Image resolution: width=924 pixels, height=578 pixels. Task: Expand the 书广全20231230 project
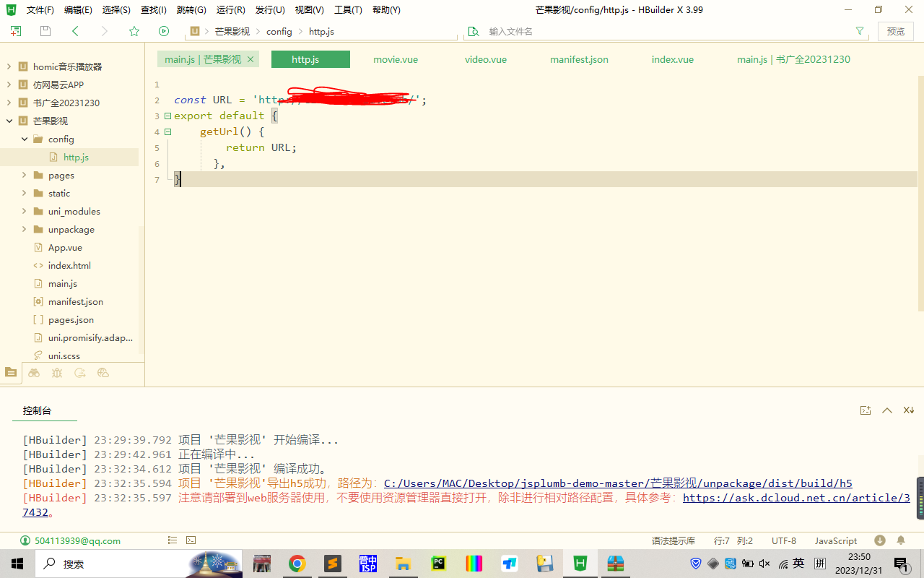point(9,103)
